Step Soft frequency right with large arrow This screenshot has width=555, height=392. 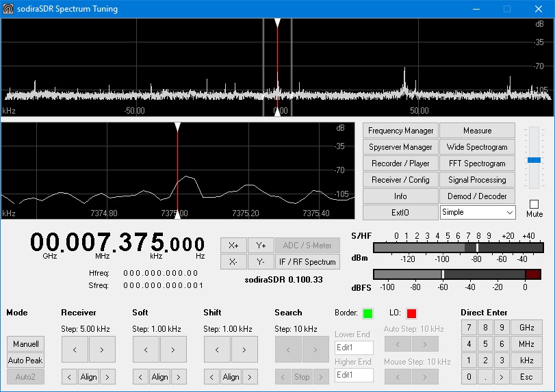pyautogui.click(x=173, y=350)
